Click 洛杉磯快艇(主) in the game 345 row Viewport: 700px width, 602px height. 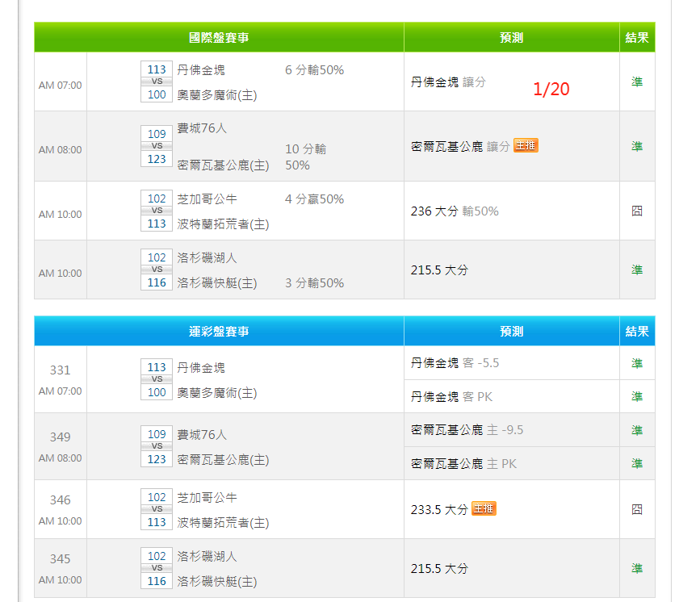tap(217, 582)
